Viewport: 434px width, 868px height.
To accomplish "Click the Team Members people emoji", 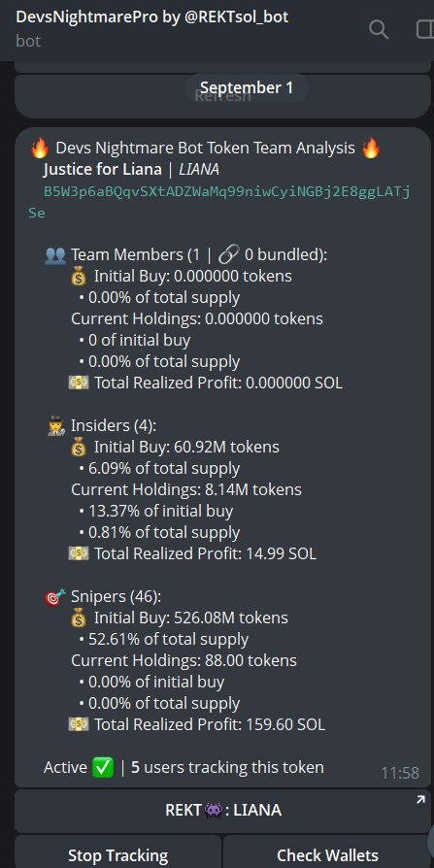I will pyautogui.click(x=55, y=255).
